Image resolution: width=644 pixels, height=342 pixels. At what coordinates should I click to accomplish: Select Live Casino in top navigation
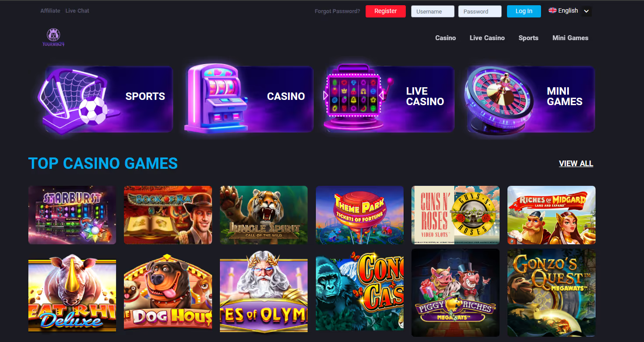point(487,38)
